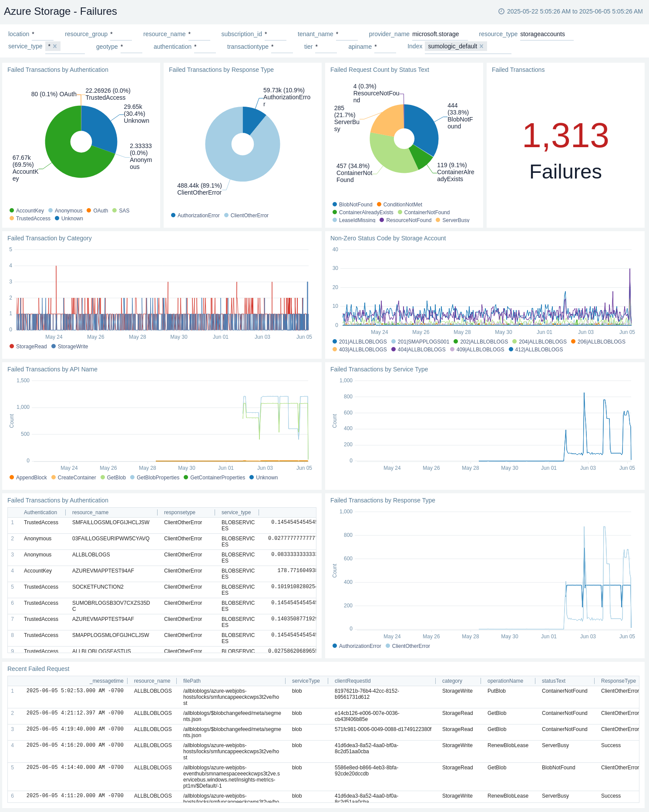Toggle AppendBlock legend entry

[28, 478]
